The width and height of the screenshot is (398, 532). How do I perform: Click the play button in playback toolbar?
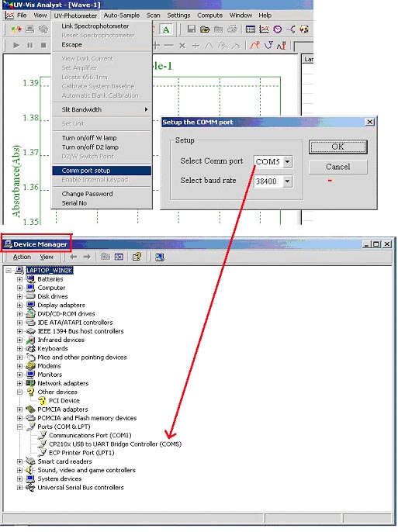pos(16,45)
